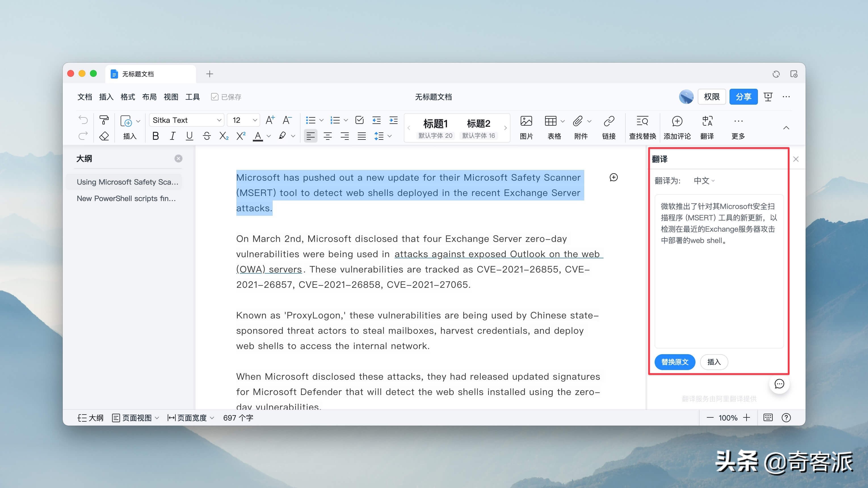
Task: Insert a checkbox task list
Action: (x=360, y=120)
